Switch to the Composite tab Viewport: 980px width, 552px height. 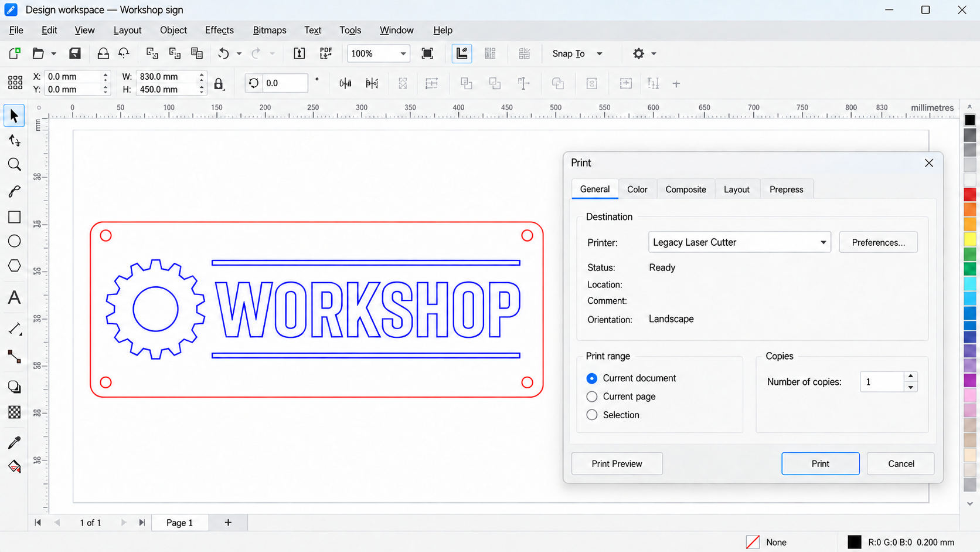[x=686, y=189]
